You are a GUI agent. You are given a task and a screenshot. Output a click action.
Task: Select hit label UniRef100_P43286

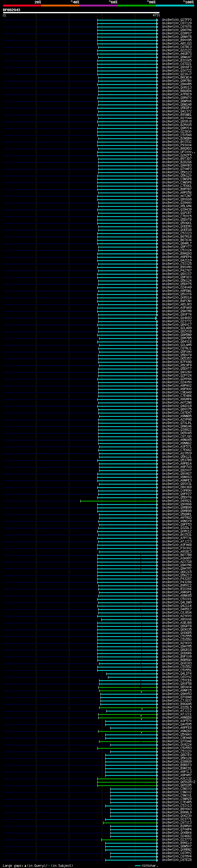click(176, 582)
